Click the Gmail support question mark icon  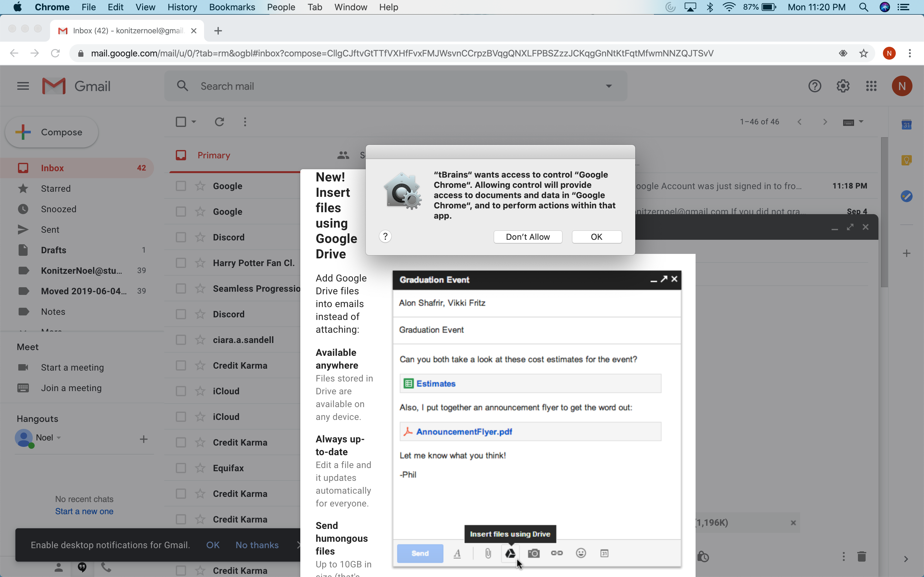[814, 86]
